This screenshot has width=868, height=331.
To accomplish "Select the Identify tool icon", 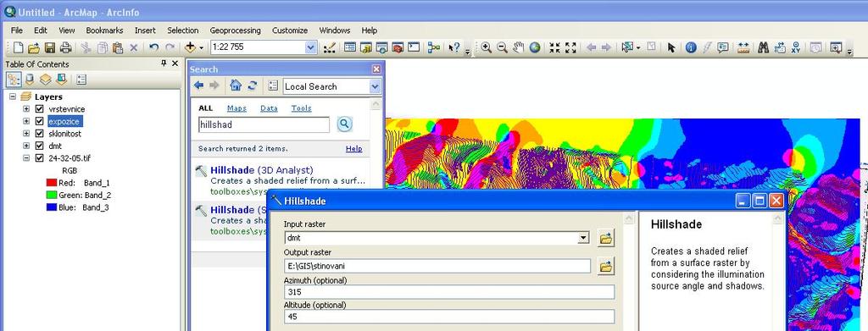I will coord(691,47).
